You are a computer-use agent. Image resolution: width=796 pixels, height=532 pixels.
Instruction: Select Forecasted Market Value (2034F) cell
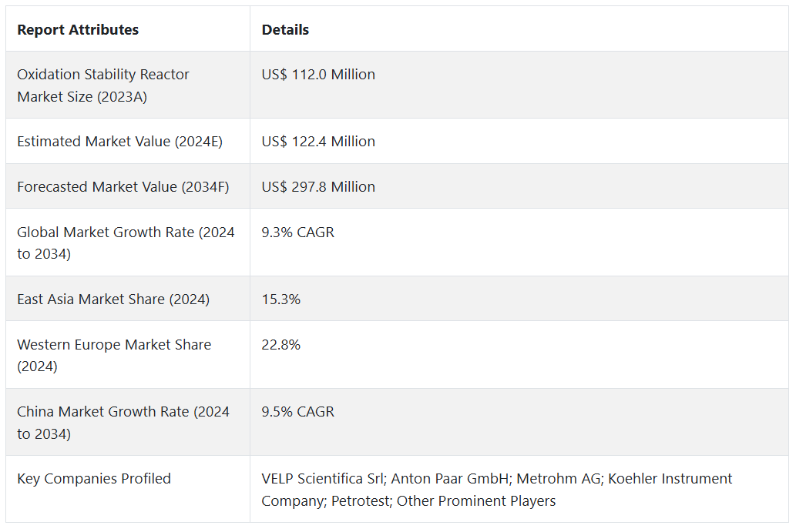123,187
